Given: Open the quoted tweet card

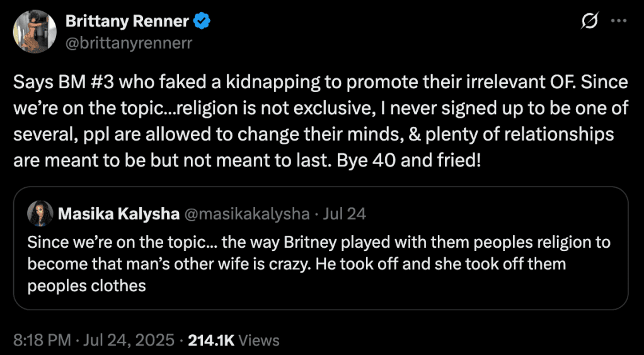Looking at the screenshot, I should click(x=321, y=248).
